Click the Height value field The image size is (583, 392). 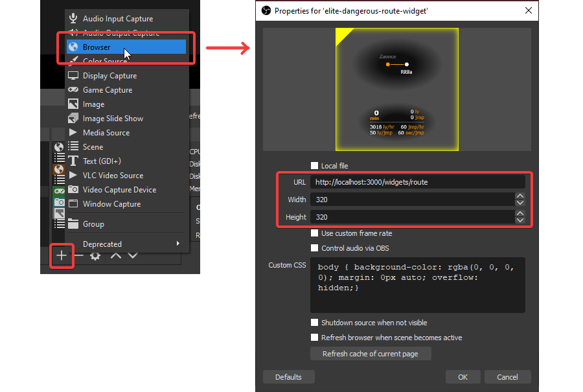(413, 217)
